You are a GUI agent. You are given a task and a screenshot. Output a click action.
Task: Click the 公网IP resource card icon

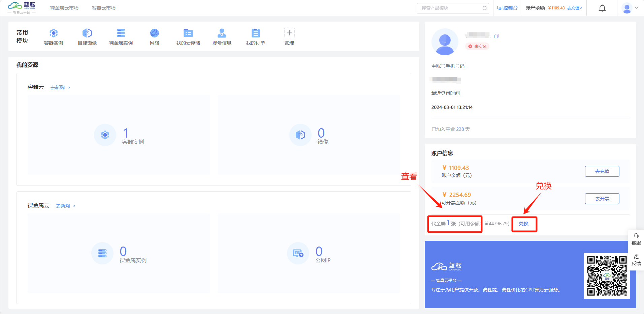click(x=298, y=253)
